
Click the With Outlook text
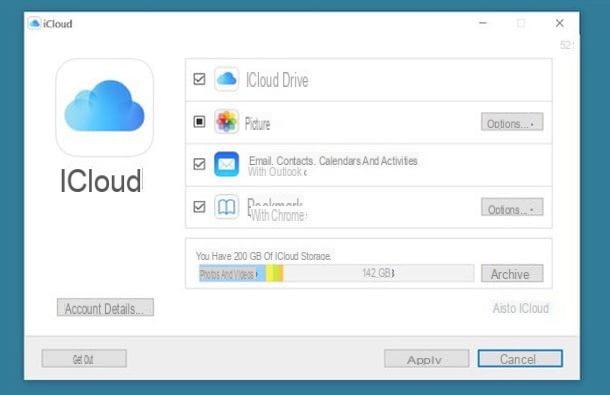277,172
